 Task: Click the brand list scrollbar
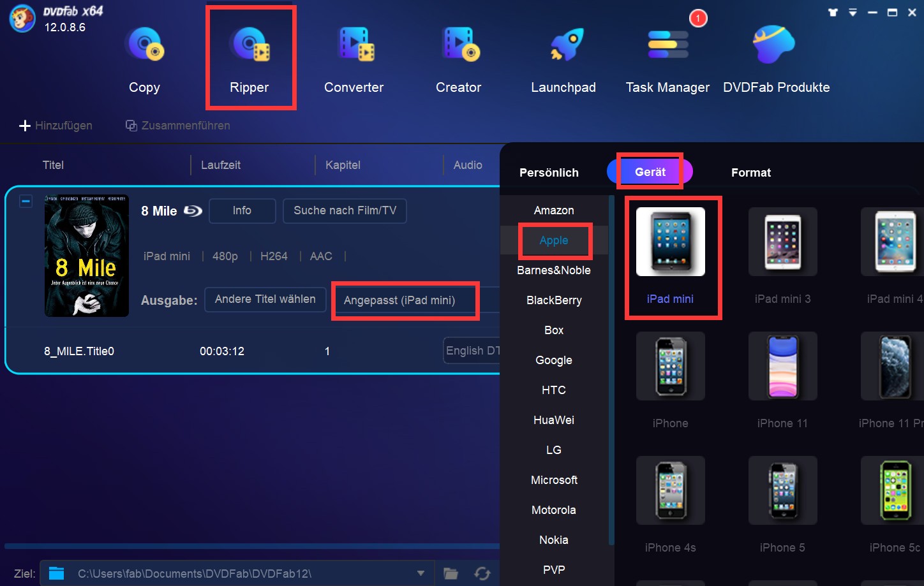[611, 370]
